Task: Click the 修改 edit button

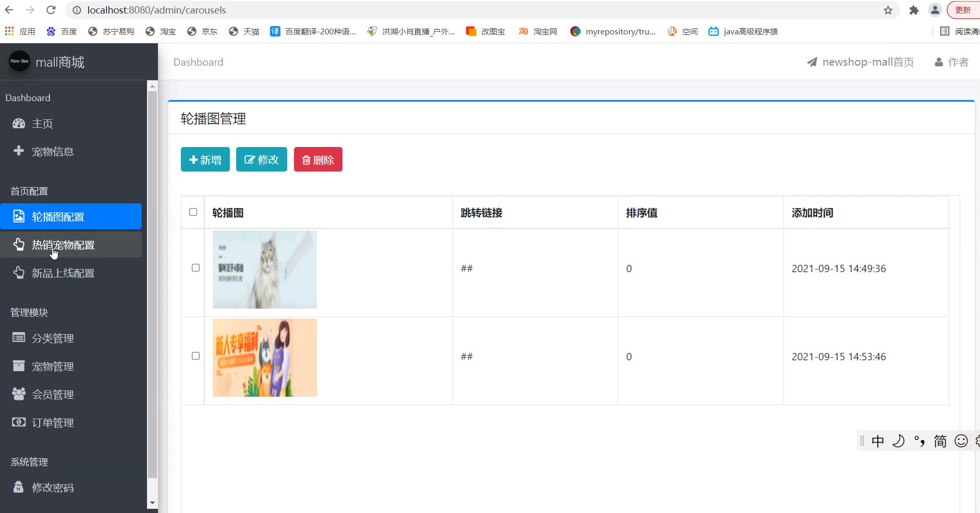Action: pos(262,160)
